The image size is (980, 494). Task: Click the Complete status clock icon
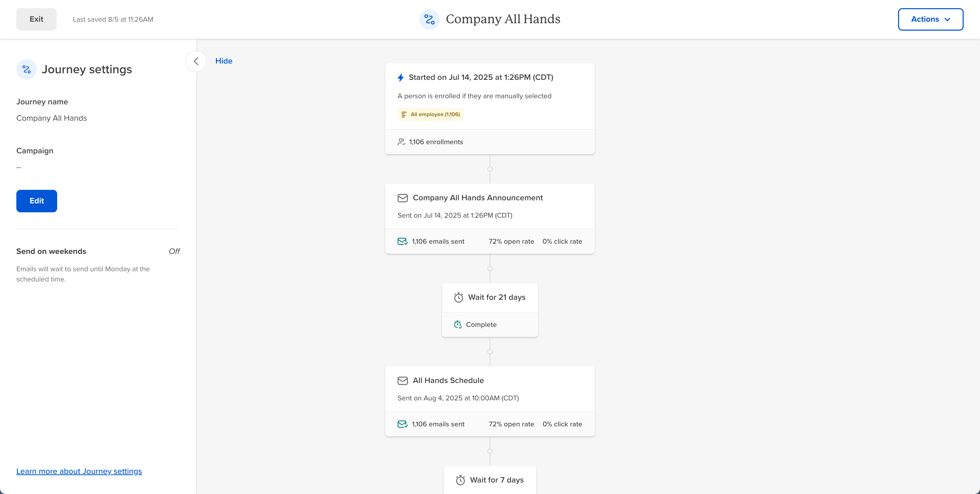tap(458, 325)
